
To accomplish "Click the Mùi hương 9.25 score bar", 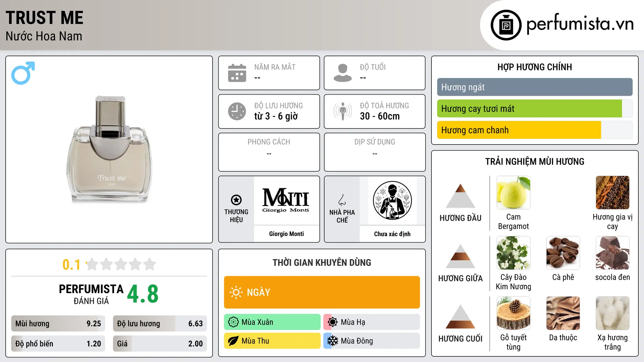I will [x=58, y=323].
